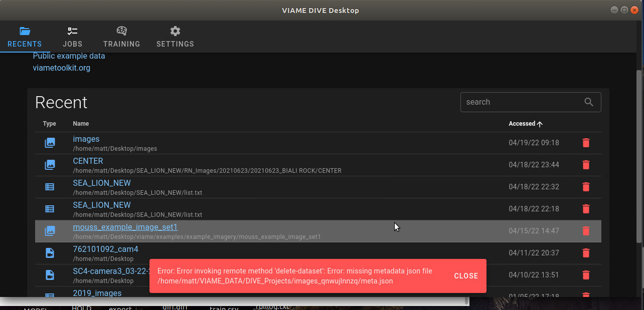Image resolution: width=644 pixels, height=310 pixels.
Task: Open the viametoolkit.org link
Action: click(61, 68)
